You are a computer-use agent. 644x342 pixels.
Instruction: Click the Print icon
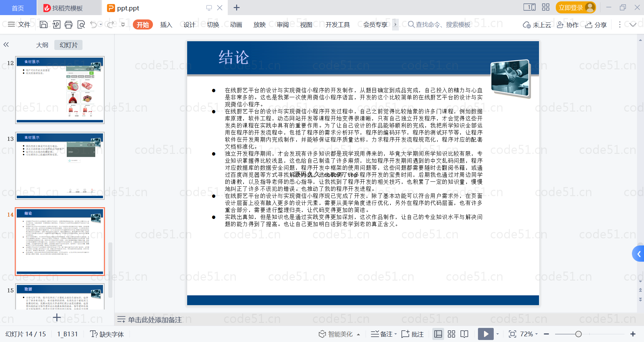pos(69,24)
